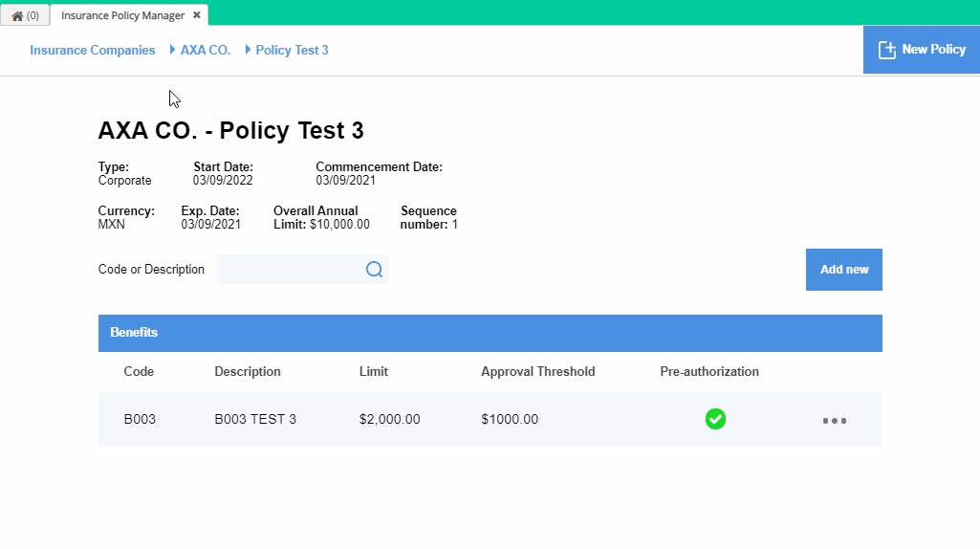Open the Insurance Companies breadcrumb link
The height and width of the screenshot is (549, 980).
[93, 50]
